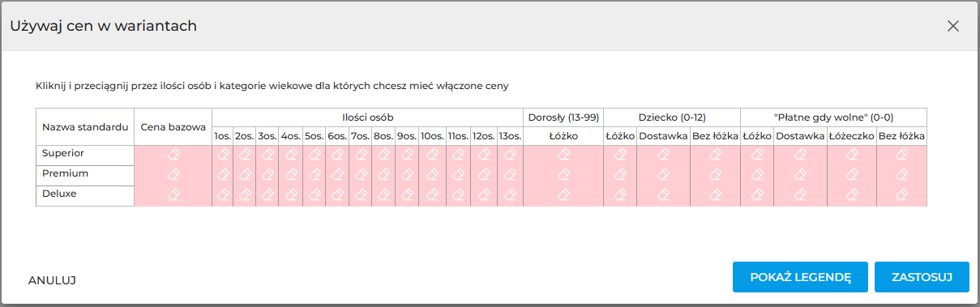
Task: Click the Łóżeczko column header
Action: tap(851, 136)
